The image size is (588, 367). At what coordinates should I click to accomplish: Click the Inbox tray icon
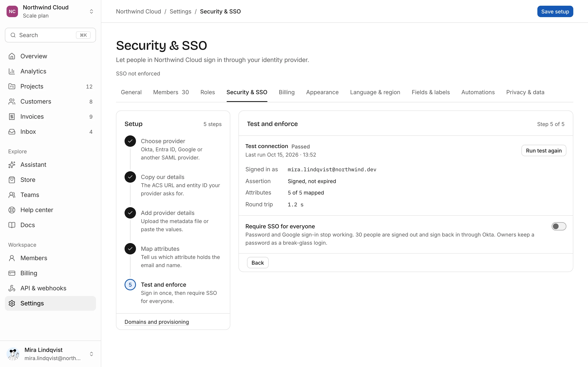[x=12, y=132]
